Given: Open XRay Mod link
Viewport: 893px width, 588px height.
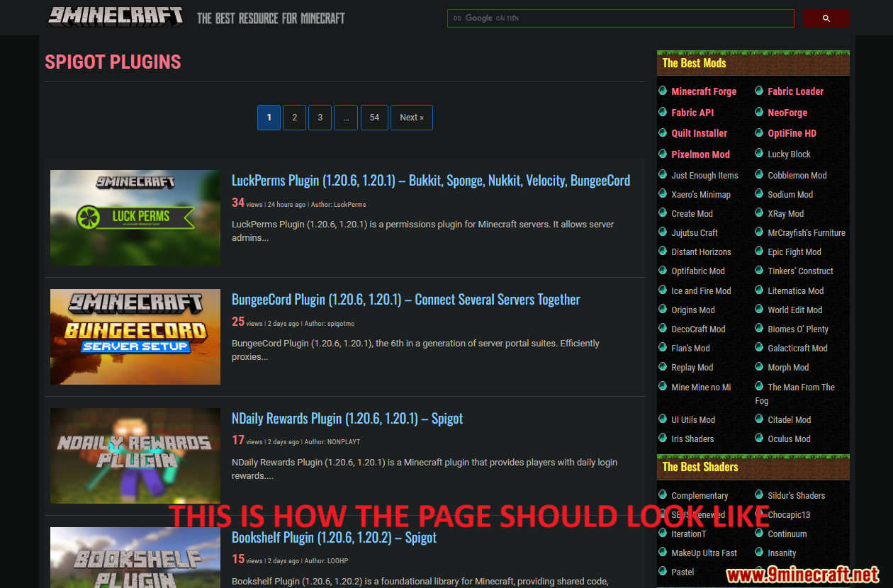Looking at the screenshot, I should (785, 214).
